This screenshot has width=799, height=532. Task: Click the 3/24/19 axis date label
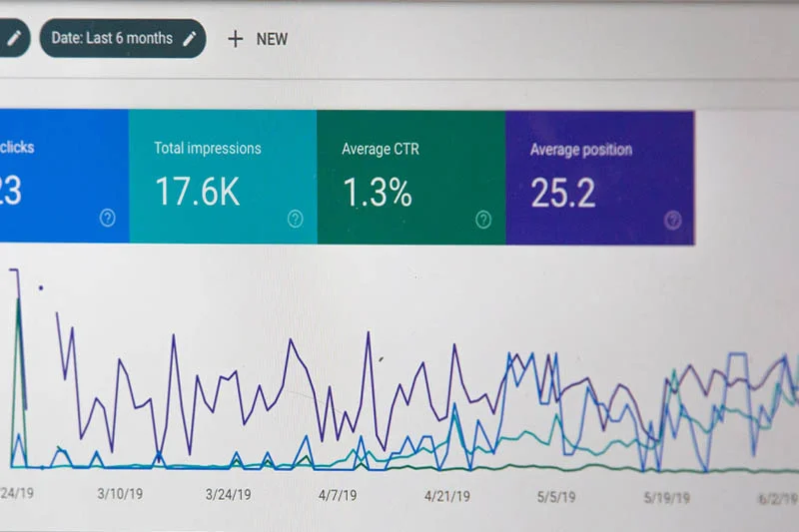coord(228,494)
